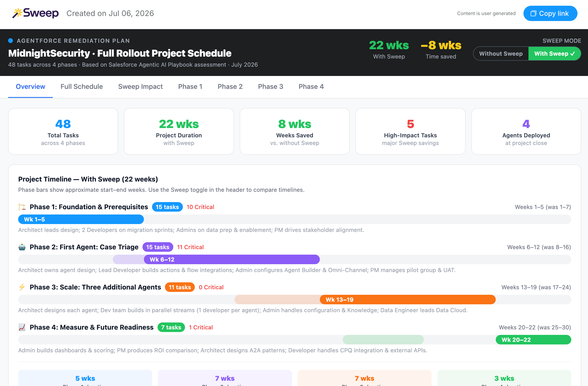Select the With Sweep toggle option

554,54
